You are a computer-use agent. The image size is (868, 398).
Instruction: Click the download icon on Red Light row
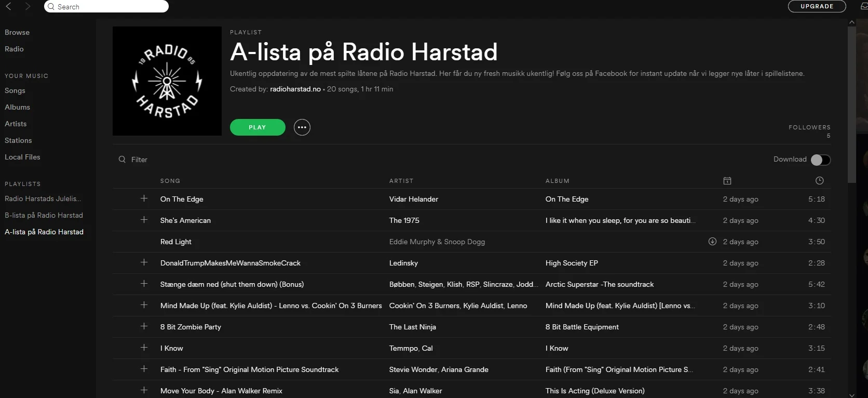712,242
